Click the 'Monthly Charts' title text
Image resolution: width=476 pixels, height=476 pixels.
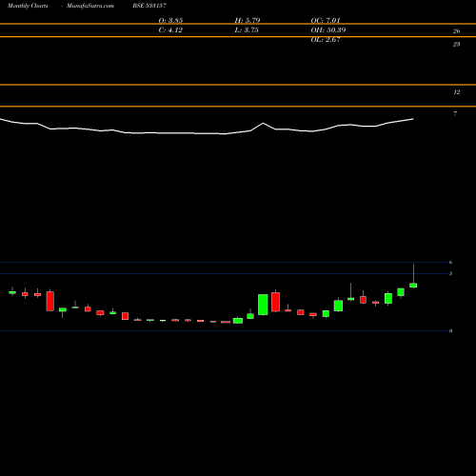(28, 6)
